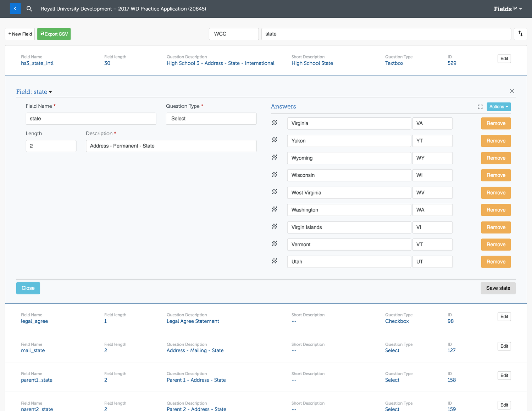Click the search magnifier icon
The width and height of the screenshot is (532, 411).
[x=29, y=9]
